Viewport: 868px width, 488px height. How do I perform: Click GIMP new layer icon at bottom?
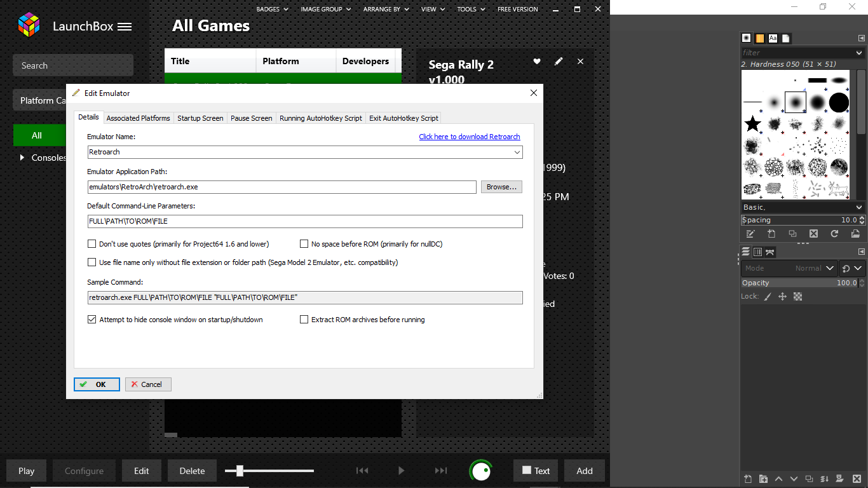point(748,479)
